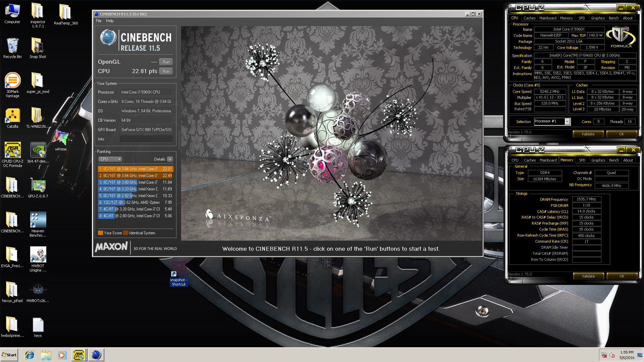
Task: Open the 364.47 NVIDIA driver installer
Action: point(38,153)
